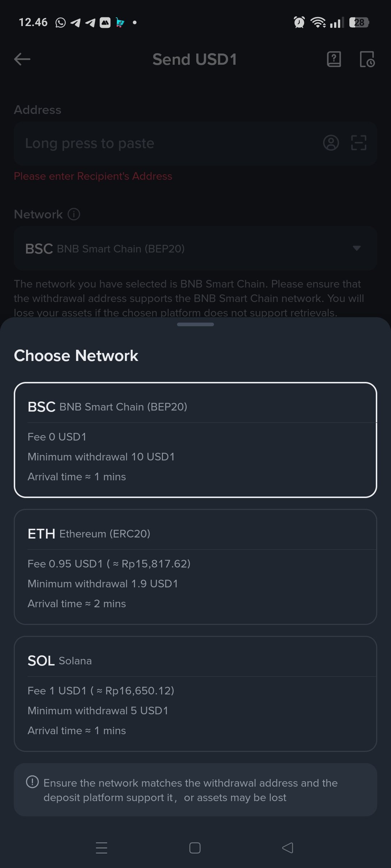Tap the Choose Network heading
Screen dimensions: 391x868
pos(76,356)
